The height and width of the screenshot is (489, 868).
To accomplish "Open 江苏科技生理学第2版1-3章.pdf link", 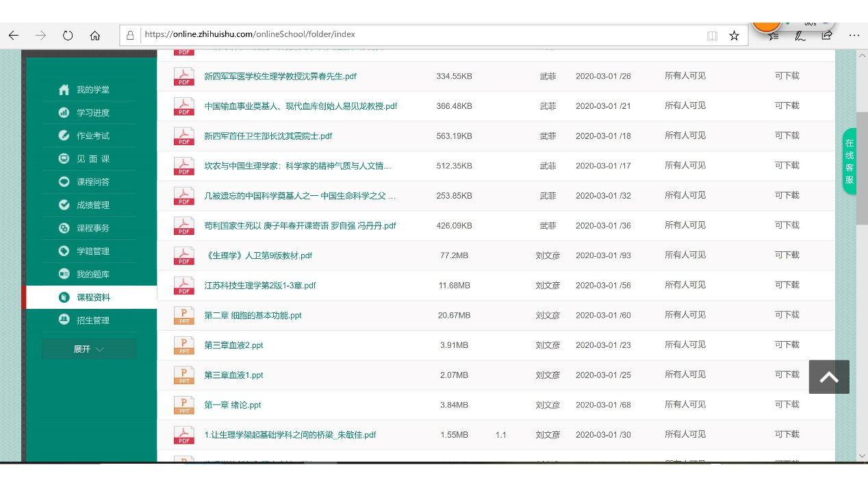I will pyautogui.click(x=259, y=286).
